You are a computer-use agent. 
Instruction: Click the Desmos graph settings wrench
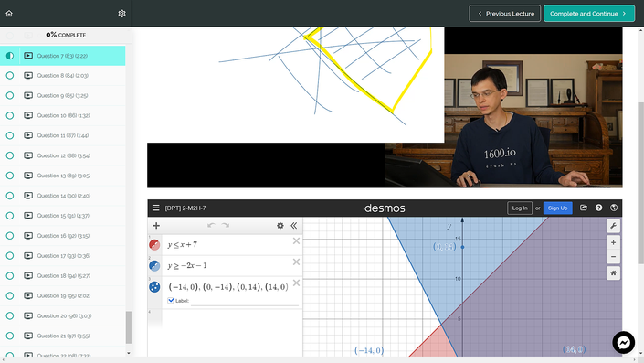coord(613,226)
